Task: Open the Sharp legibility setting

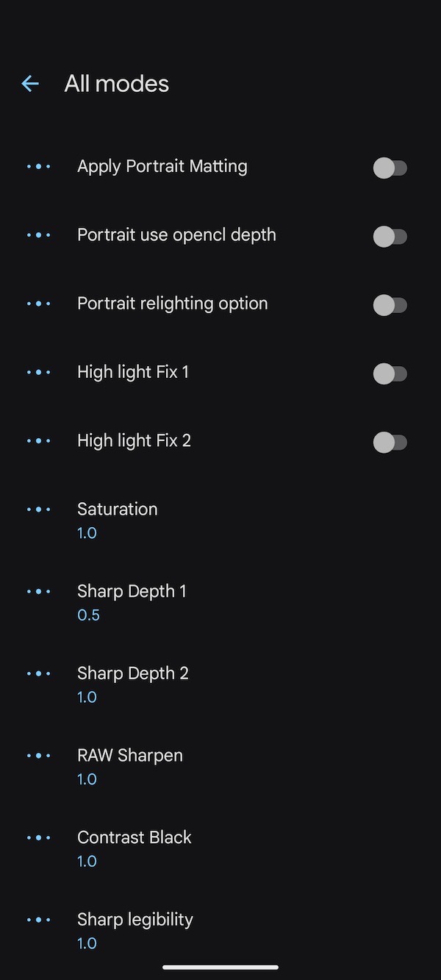Action: coord(135,930)
